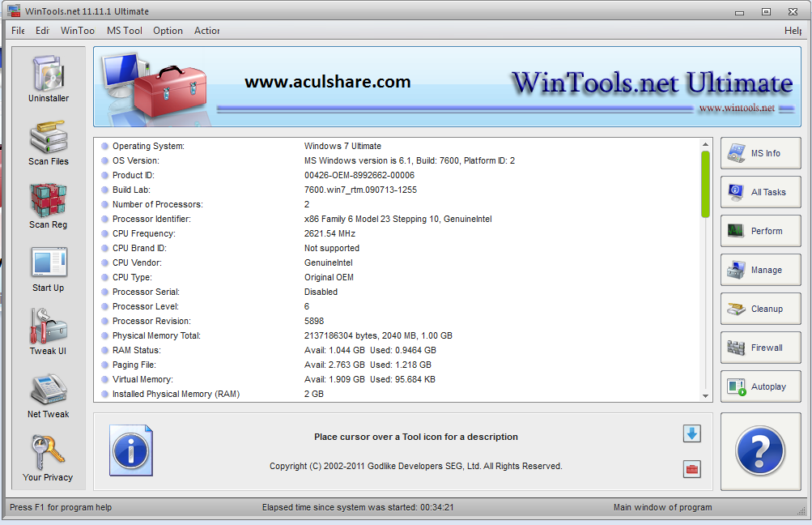Screen dimensions: 812x525
Task: Open Firewall settings
Action: 759,348
